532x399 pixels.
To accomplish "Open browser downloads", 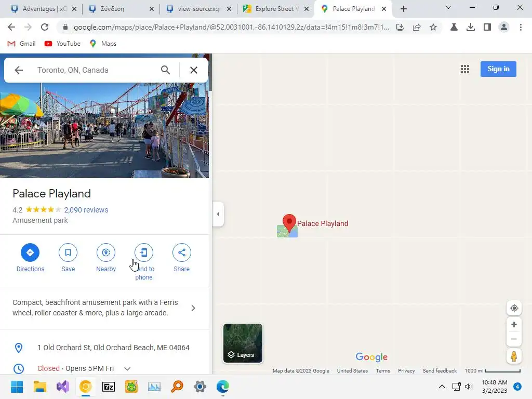I will click(470, 27).
